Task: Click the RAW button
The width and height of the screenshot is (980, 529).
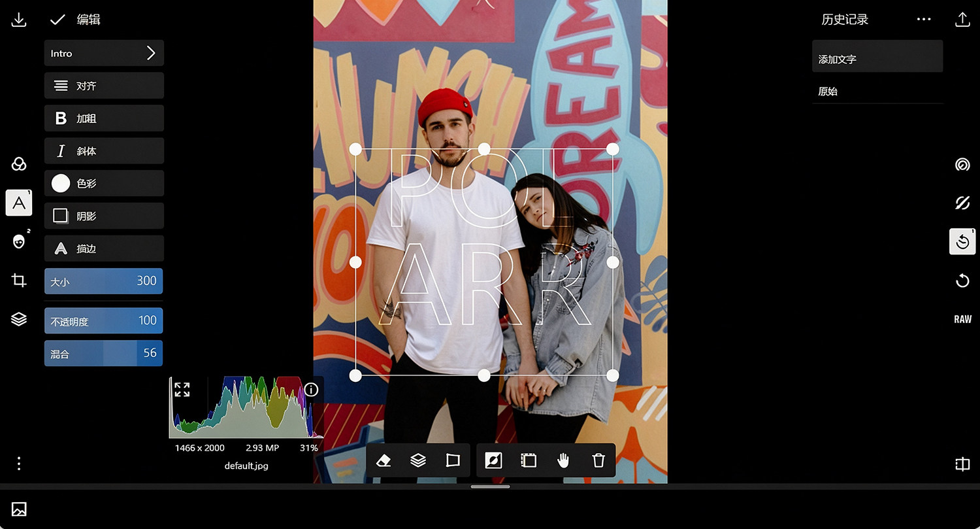Action: pos(962,319)
